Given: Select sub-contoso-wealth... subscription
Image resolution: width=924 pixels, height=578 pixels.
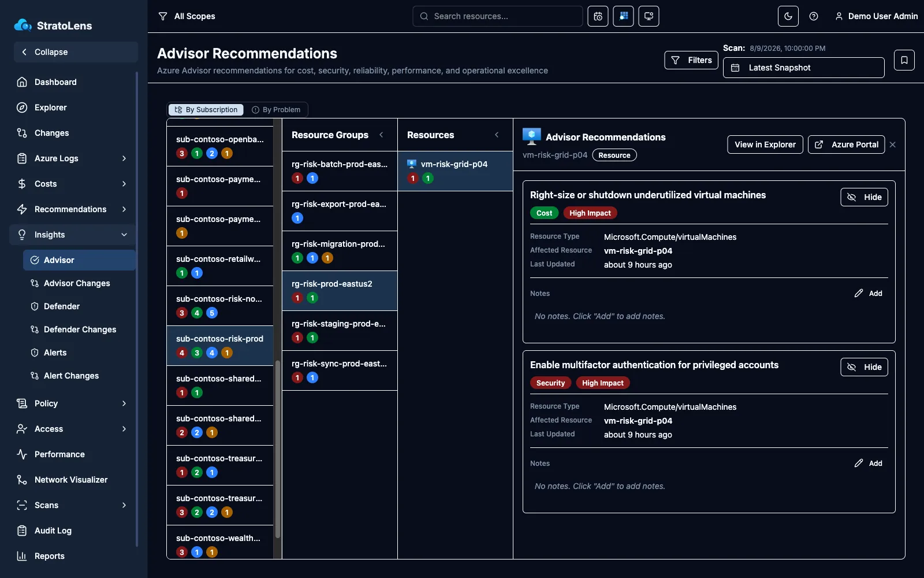Looking at the screenshot, I should (220, 542).
